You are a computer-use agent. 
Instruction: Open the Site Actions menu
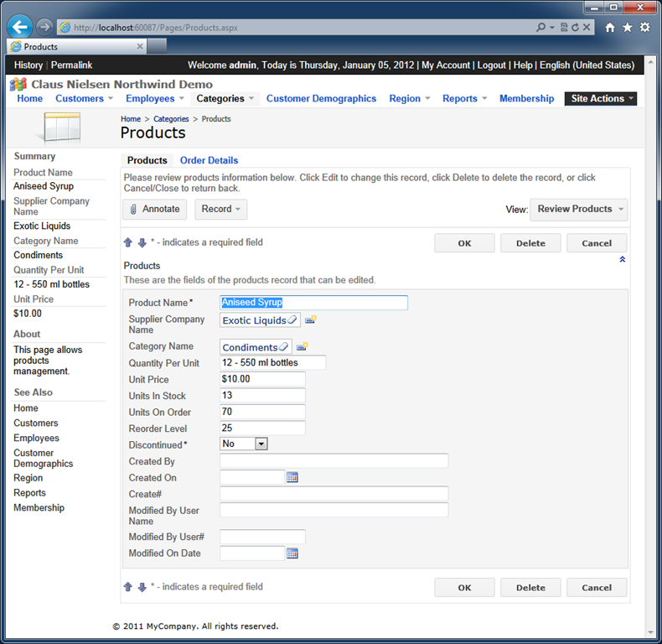pyautogui.click(x=600, y=99)
